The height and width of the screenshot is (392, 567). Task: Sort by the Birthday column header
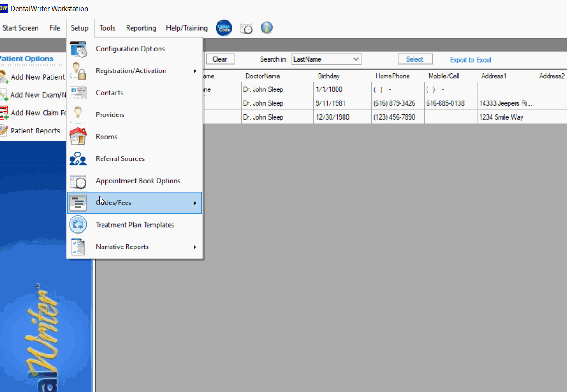coord(342,76)
